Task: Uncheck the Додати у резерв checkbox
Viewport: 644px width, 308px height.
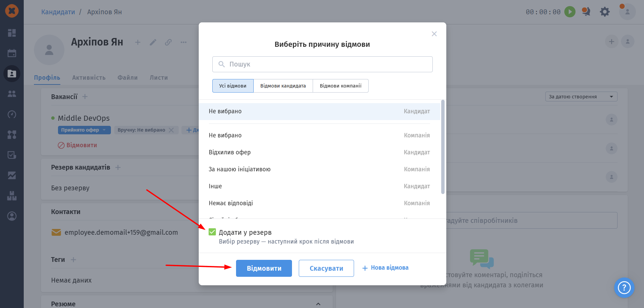Action: point(212,232)
